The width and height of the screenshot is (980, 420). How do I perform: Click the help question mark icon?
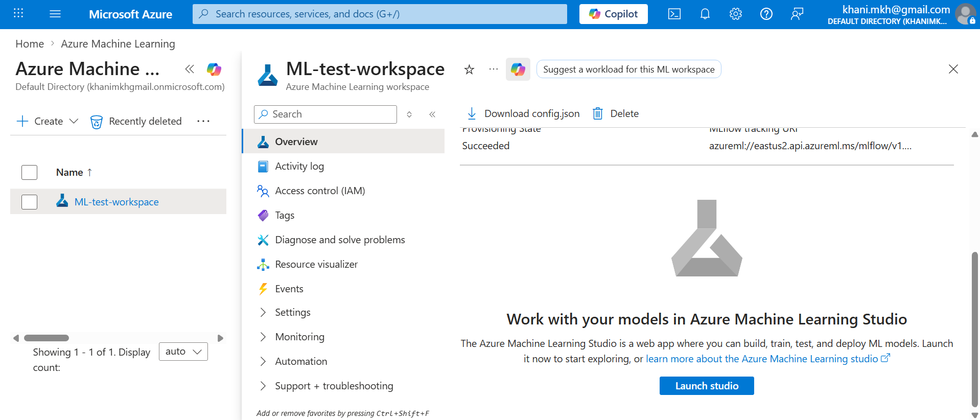point(766,14)
